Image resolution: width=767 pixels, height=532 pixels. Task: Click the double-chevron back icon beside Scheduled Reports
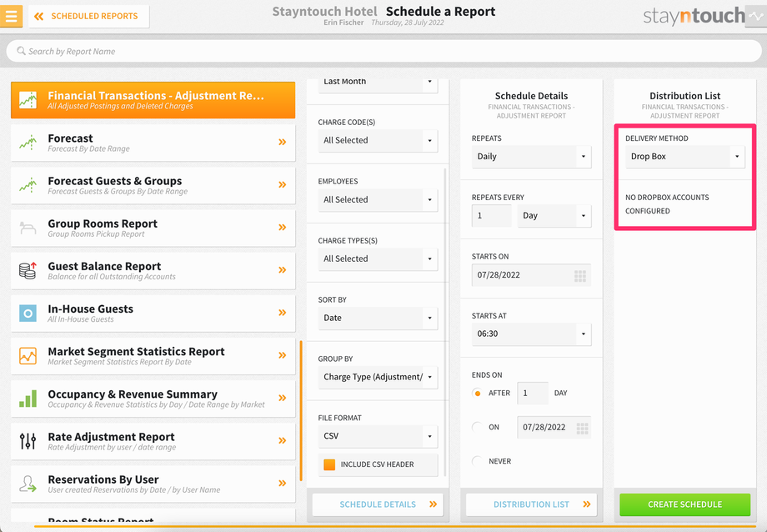[38, 16]
